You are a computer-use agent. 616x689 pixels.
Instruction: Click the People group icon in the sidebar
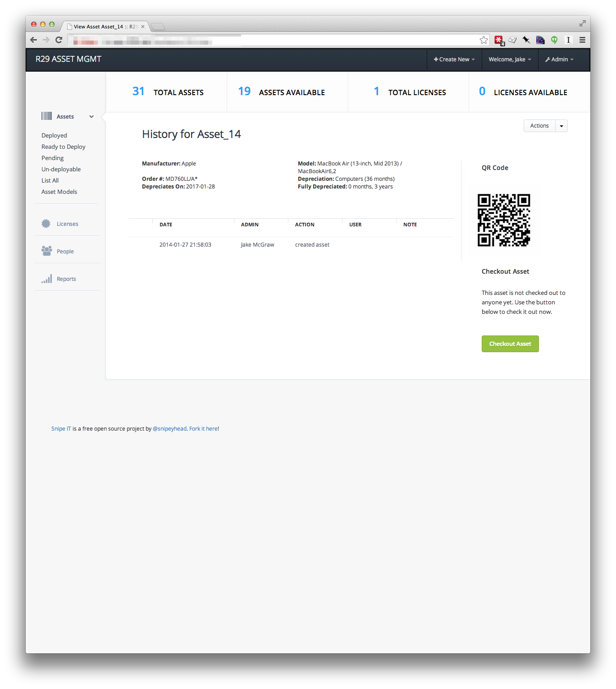(46, 251)
